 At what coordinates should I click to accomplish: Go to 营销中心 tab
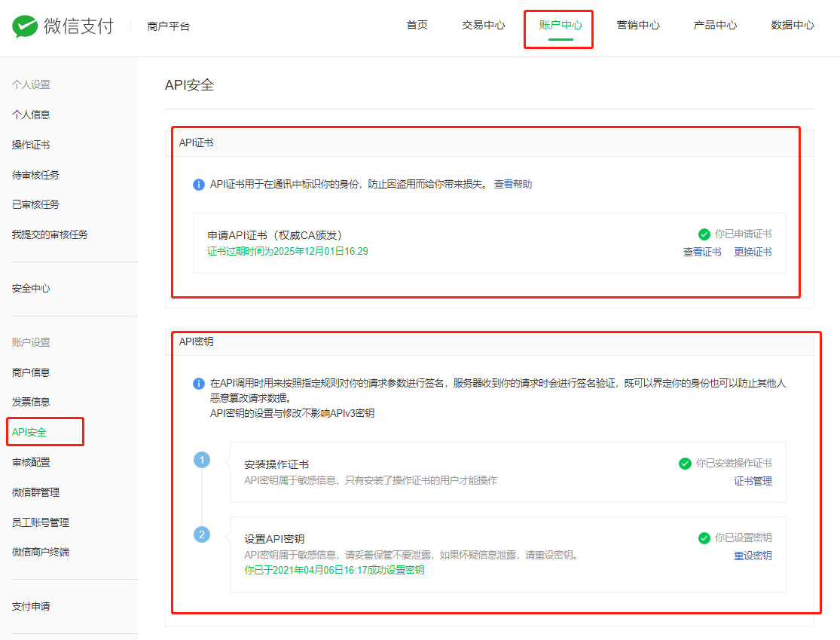click(x=638, y=25)
